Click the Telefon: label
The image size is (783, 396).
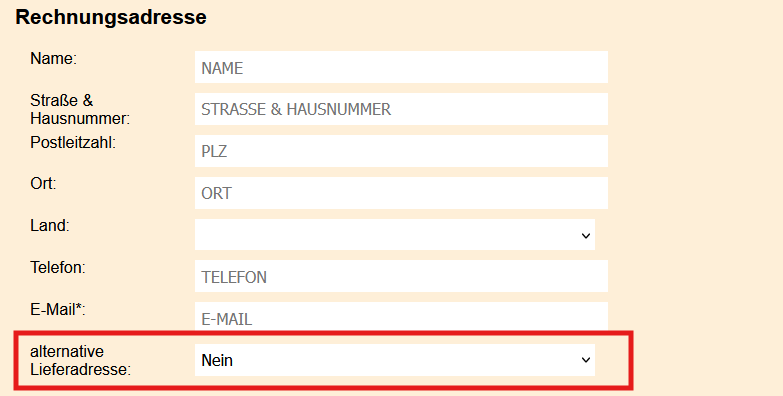pos(58,268)
